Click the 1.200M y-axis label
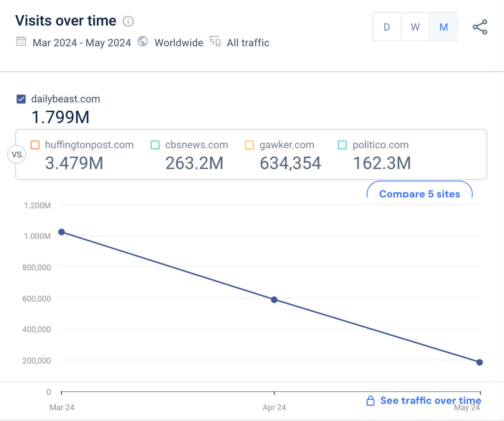 pyautogui.click(x=37, y=205)
